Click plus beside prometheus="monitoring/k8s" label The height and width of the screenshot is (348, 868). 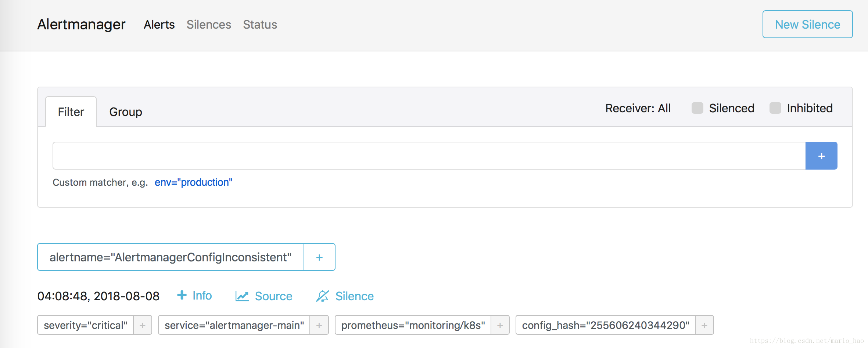(500, 325)
